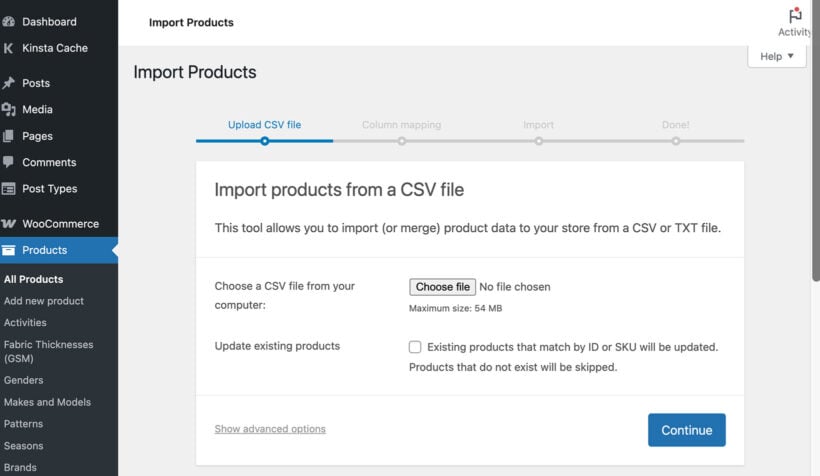The width and height of the screenshot is (820, 476).
Task: Click the Kinsta Cache K icon
Action: pyautogui.click(x=9, y=48)
